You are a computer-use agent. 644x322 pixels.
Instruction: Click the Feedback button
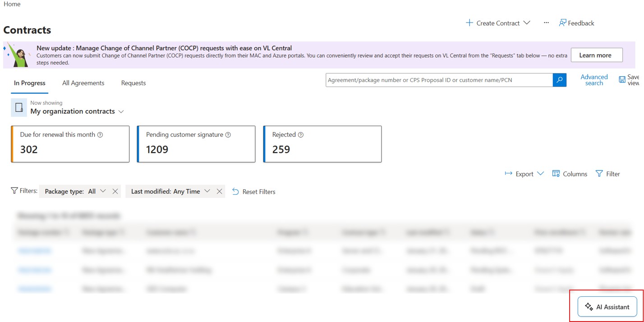tap(576, 23)
